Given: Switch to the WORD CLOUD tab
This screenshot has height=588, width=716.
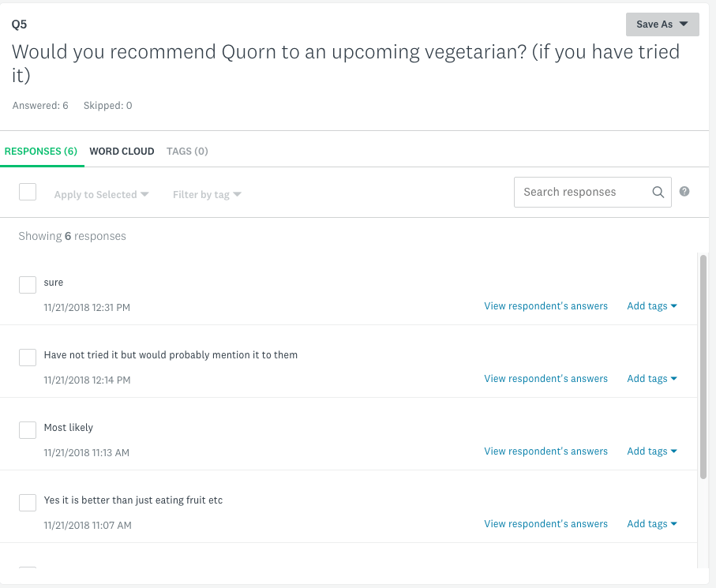Looking at the screenshot, I should [122, 151].
